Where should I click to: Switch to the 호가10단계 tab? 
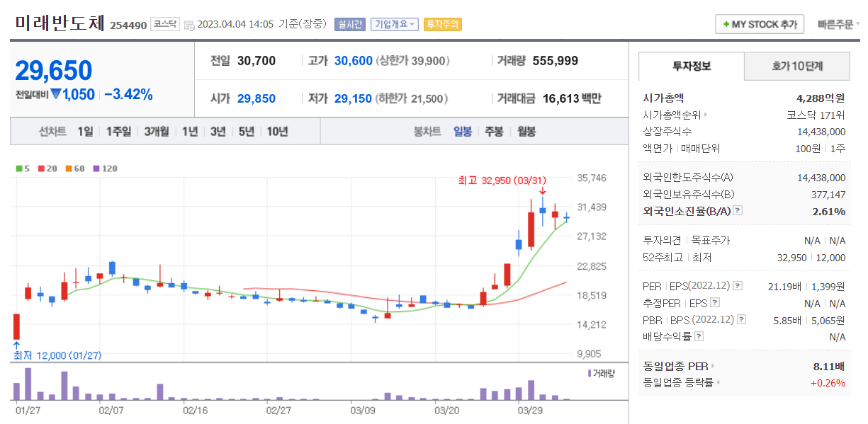click(x=797, y=66)
